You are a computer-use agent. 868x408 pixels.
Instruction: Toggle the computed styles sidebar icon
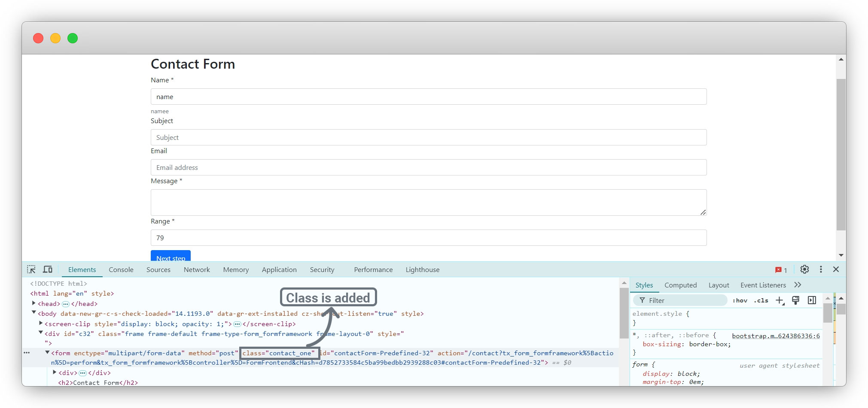tap(812, 300)
